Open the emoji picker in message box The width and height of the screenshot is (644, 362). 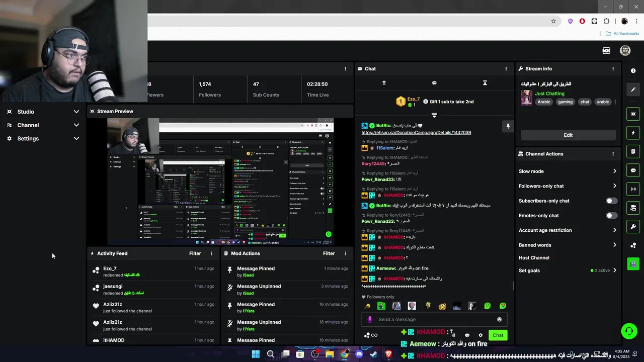499,319
